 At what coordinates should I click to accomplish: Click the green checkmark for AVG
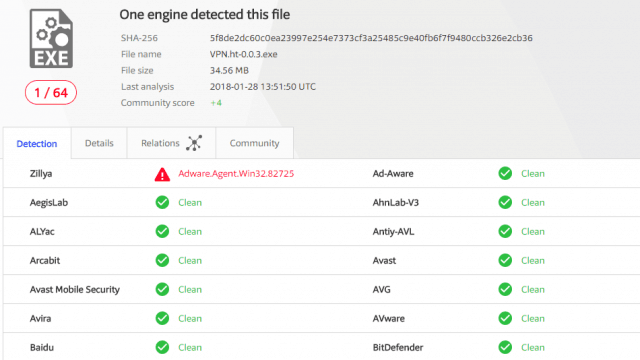pos(505,289)
